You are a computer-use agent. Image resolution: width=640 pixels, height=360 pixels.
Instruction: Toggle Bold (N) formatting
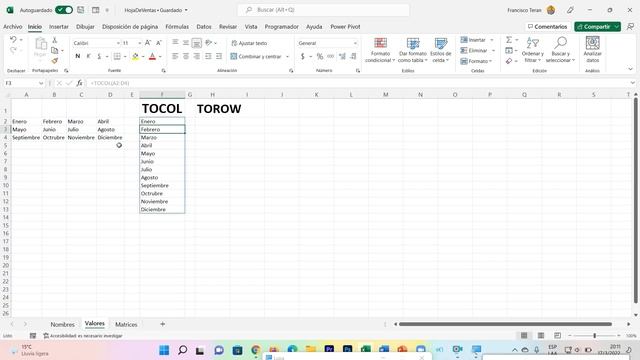78,56
